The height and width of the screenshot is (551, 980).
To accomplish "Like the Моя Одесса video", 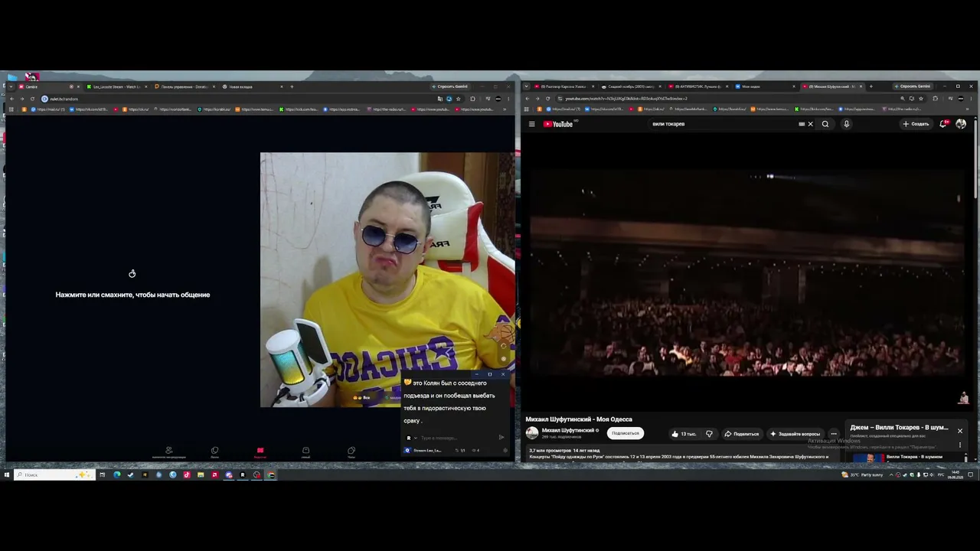I will pos(684,434).
